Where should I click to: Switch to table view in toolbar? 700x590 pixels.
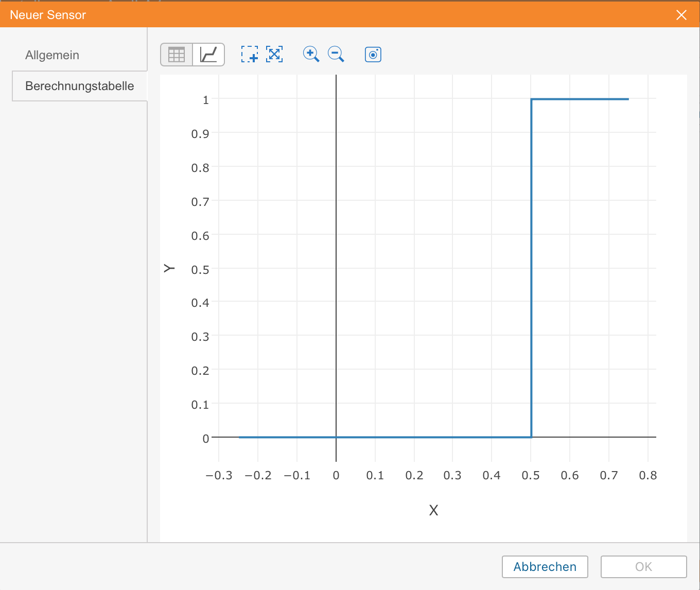click(177, 55)
